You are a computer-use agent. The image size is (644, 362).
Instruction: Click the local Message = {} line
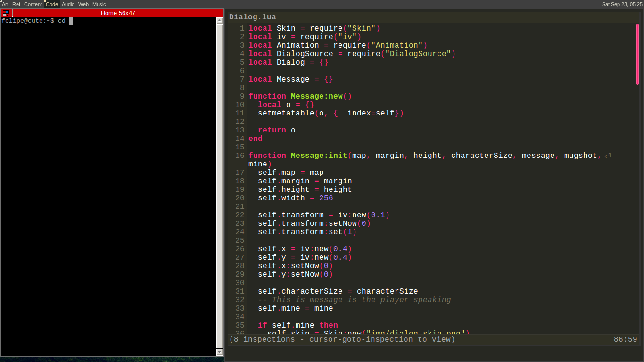pos(291,79)
